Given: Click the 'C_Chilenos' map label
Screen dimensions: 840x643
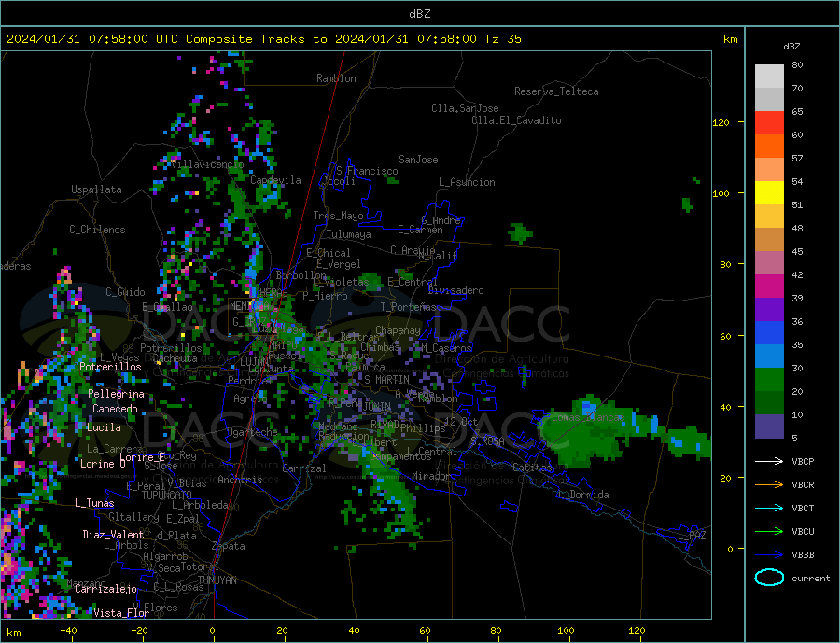Looking at the screenshot, I should coord(97,230).
